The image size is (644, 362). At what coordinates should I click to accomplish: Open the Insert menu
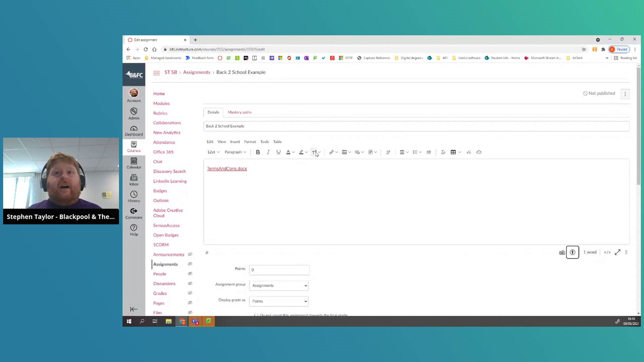pos(235,142)
